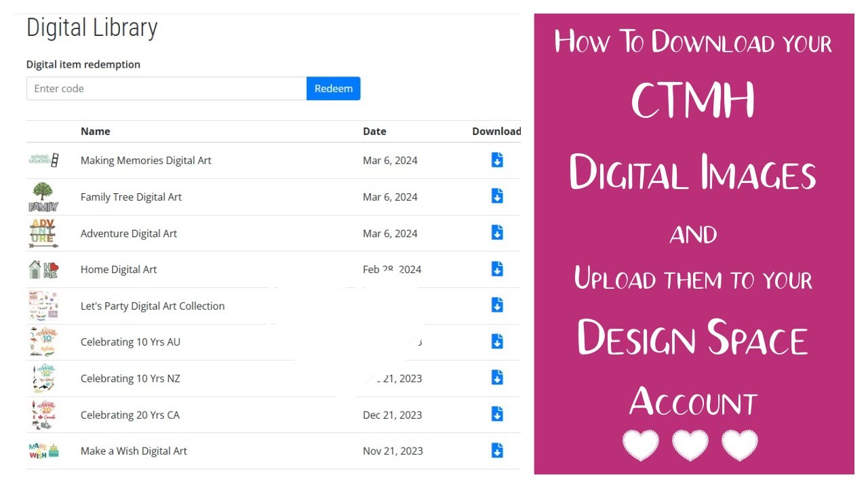Select 'Let's Party Digital Art Collection' text
The image size is (868, 488).
[153, 306]
